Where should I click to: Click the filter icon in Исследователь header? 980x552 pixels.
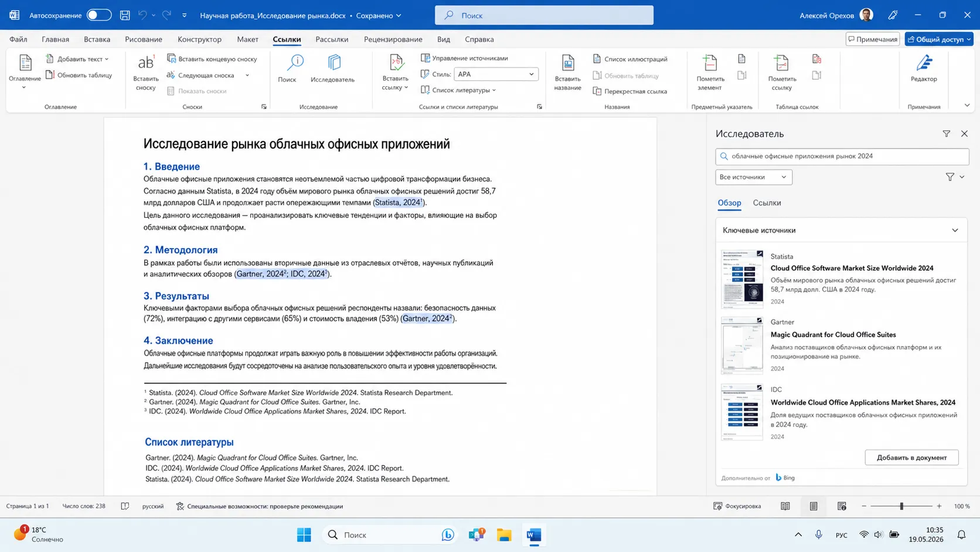pyautogui.click(x=946, y=134)
